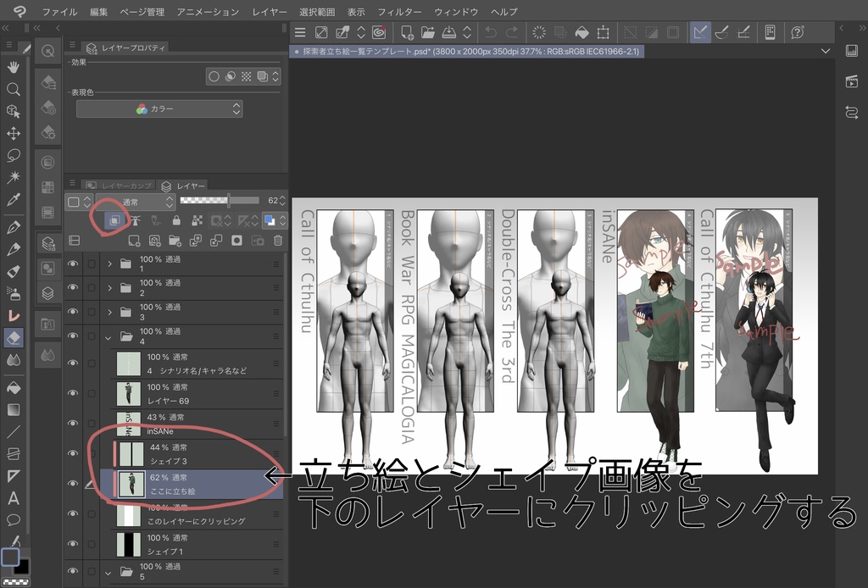Hide the inSANe layer

[72, 424]
